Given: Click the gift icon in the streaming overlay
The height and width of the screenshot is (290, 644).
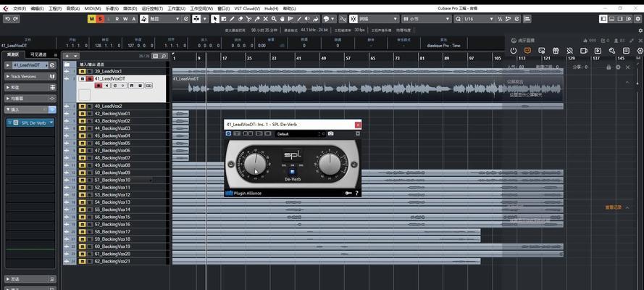Looking at the screenshot, I should (x=556, y=51).
